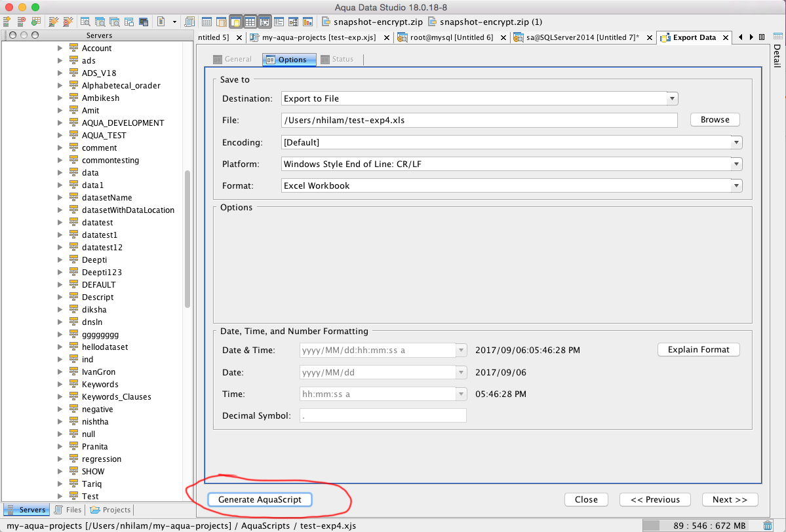The height and width of the screenshot is (532, 786).
Task: Close the sa@SQLServer2014 [Untitled 7] tab
Action: [650, 37]
